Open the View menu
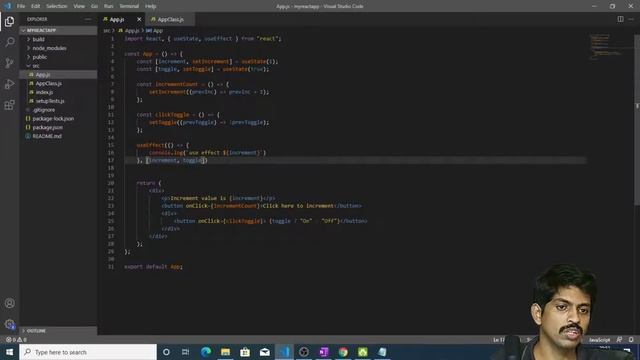The image size is (640, 360). tap(79, 6)
